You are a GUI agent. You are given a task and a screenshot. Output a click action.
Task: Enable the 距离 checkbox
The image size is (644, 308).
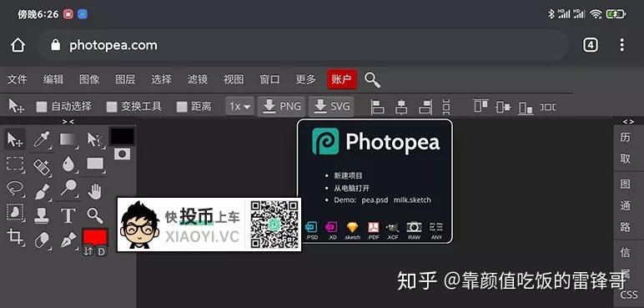click(182, 107)
